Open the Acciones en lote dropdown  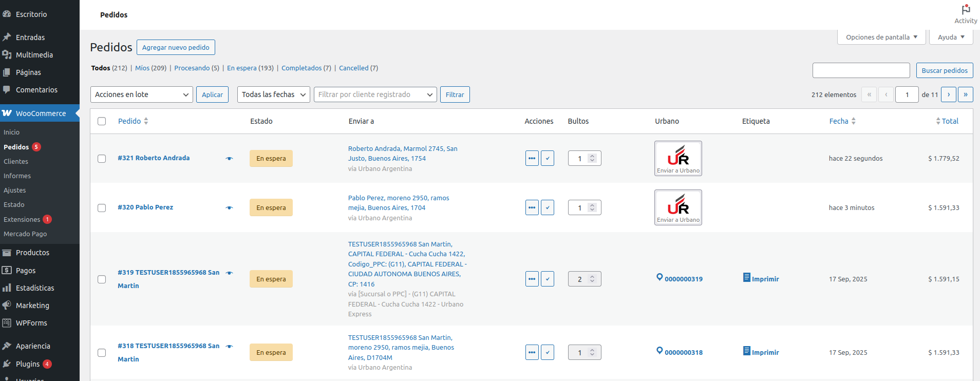pyautogui.click(x=141, y=94)
